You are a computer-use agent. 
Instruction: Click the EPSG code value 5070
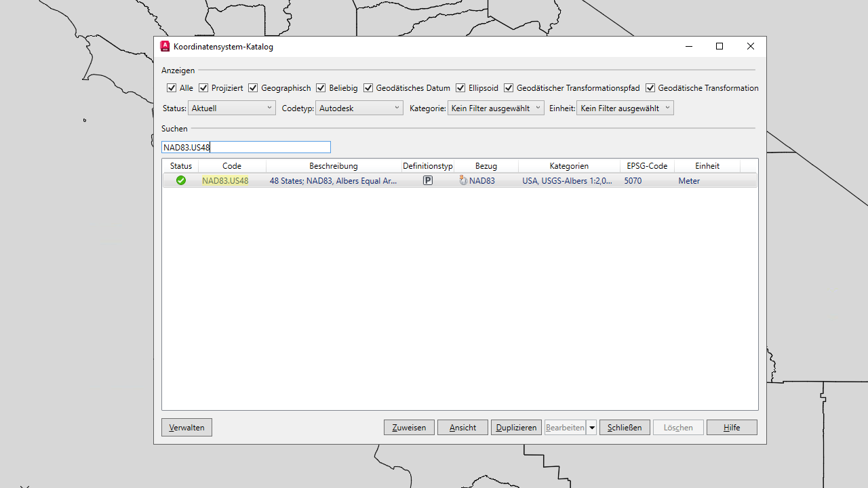click(x=633, y=181)
